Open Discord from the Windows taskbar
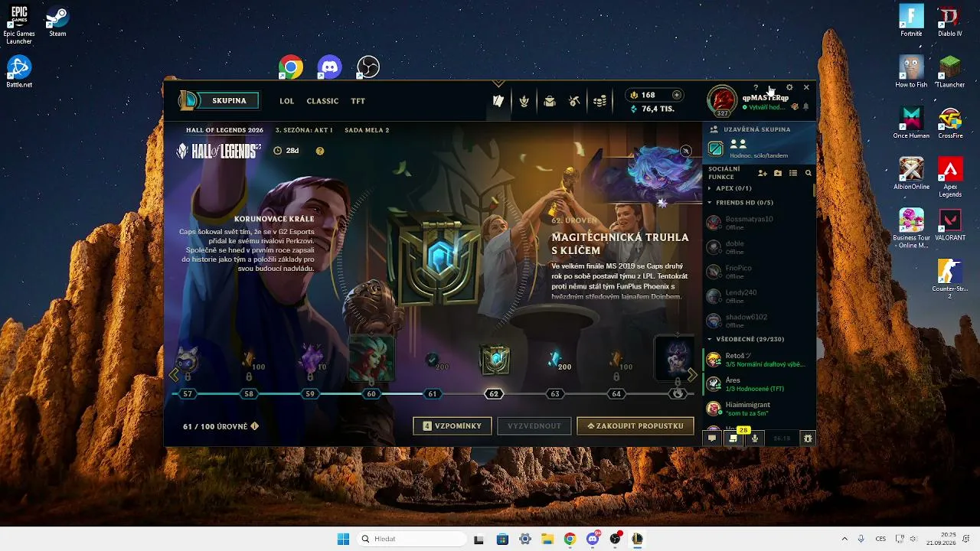This screenshot has height=551, width=980. [x=593, y=539]
